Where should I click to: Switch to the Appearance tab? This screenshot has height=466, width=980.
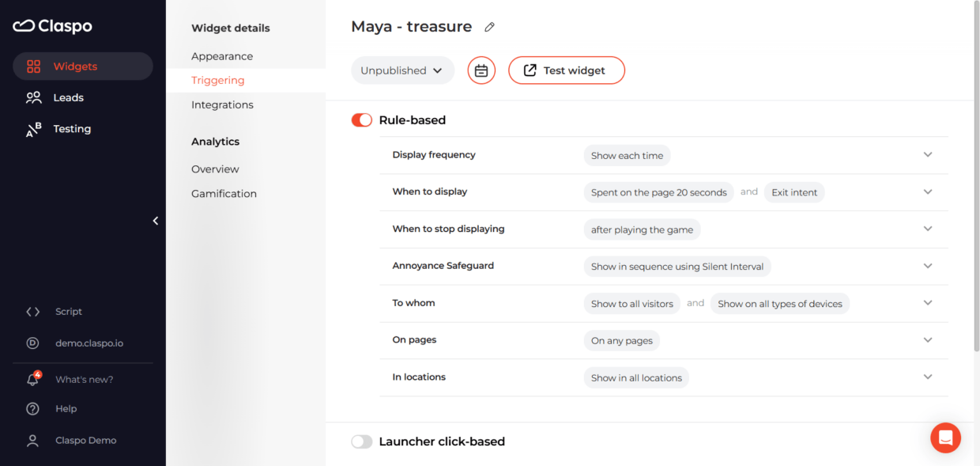click(222, 56)
